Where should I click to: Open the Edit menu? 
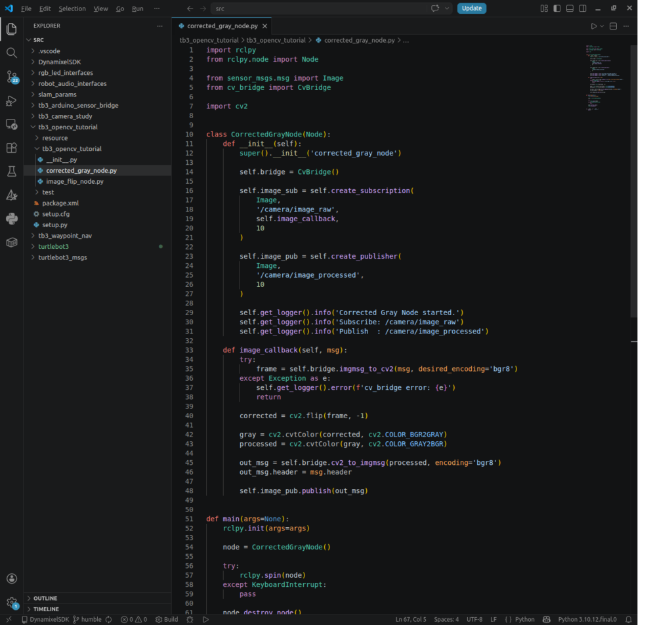[x=45, y=9]
